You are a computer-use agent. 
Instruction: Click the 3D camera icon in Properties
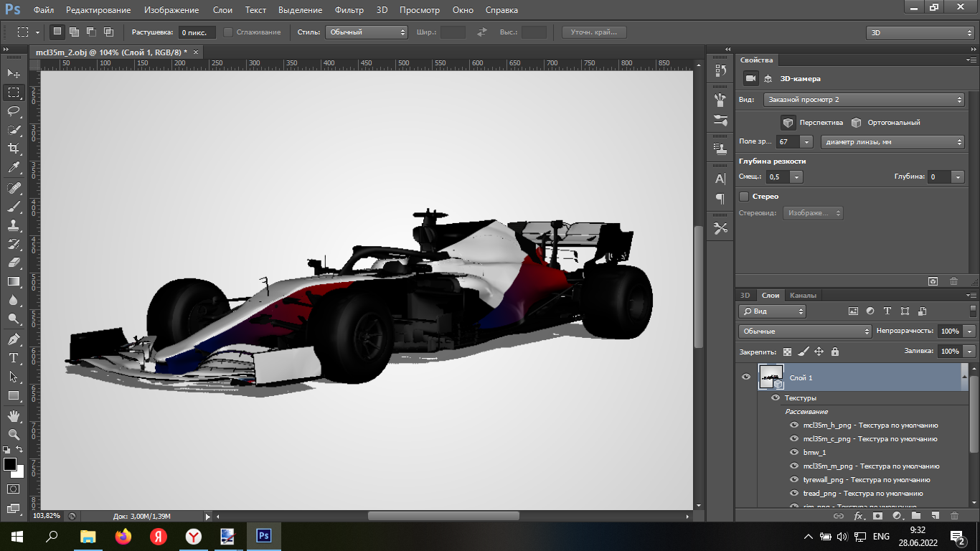[x=750, y=78]
